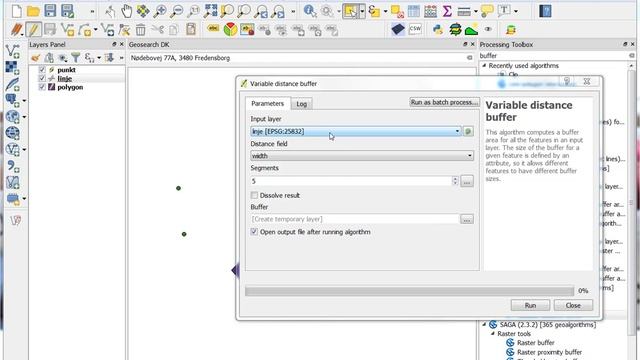Switch to the Parameters tab
This screenshot has height=360, width=640.
coord(267,103)
